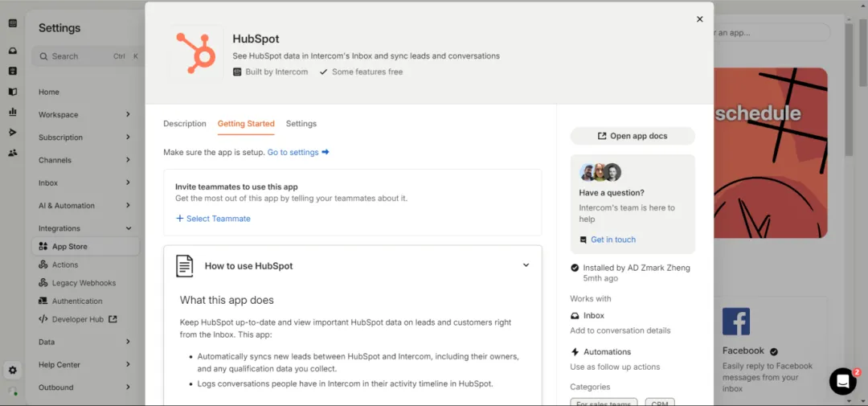Image resolution: width=868 pixels, height=406 pixels.
Task: Open the Contacts people icon
Action: [x=13, y=153]
